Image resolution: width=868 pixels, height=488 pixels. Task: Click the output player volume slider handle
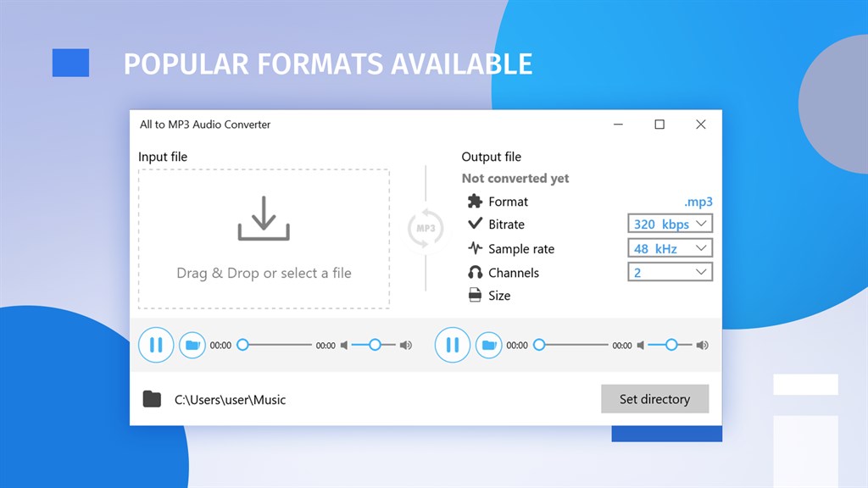click(x=671, y=346)
